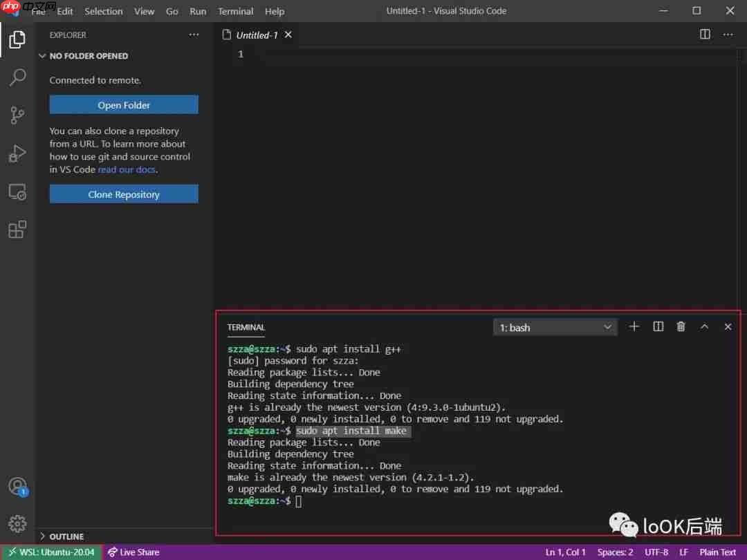
Task: Open the Run and Debug view
Action: pyautogui.click(x=17, y=153)
